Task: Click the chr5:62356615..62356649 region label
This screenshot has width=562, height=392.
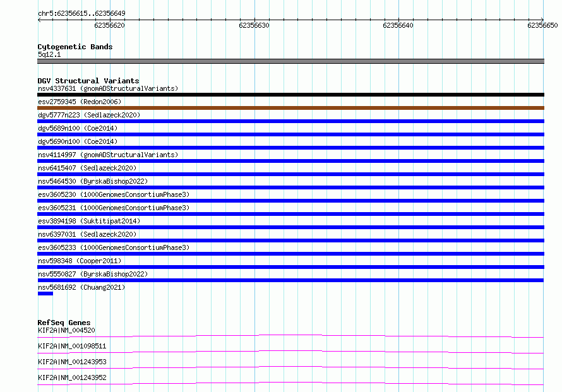Action: click(81, 13)
